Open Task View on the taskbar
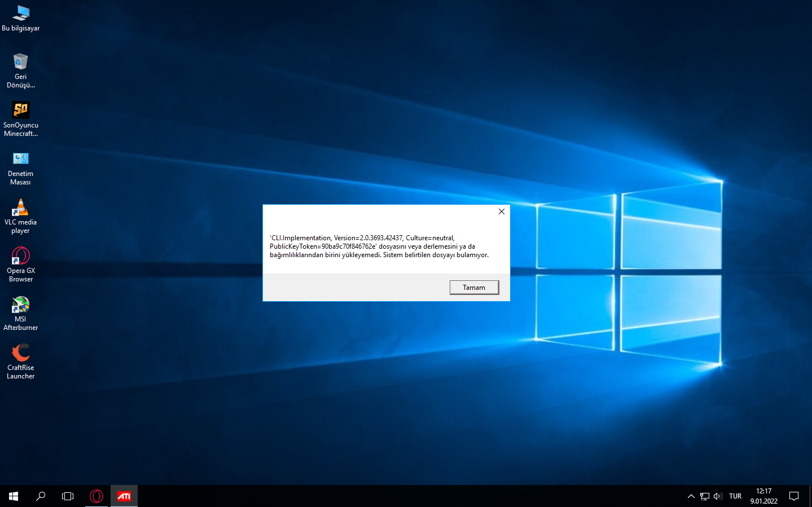This screenshot has height=507, width=812. click(x=68, y=496)
